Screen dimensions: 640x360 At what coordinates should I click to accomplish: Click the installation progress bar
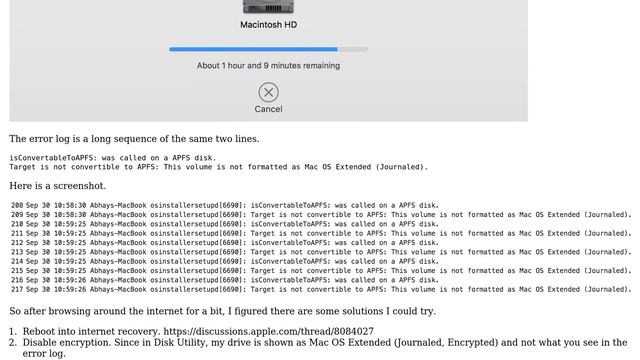[x=268, y=49]
